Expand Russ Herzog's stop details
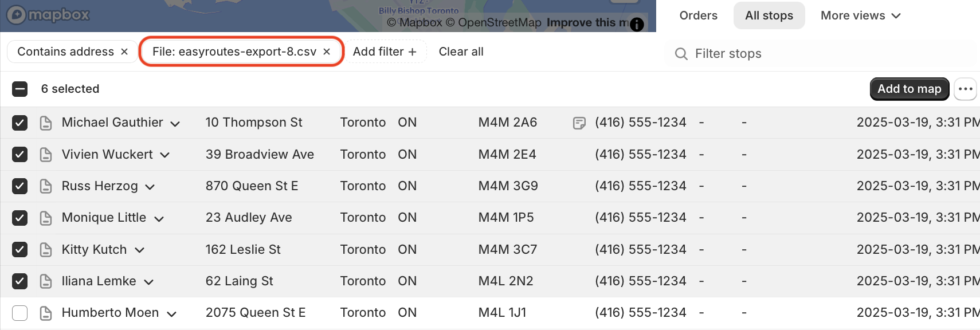Screen dimensions: 980x330 point(150,187)
